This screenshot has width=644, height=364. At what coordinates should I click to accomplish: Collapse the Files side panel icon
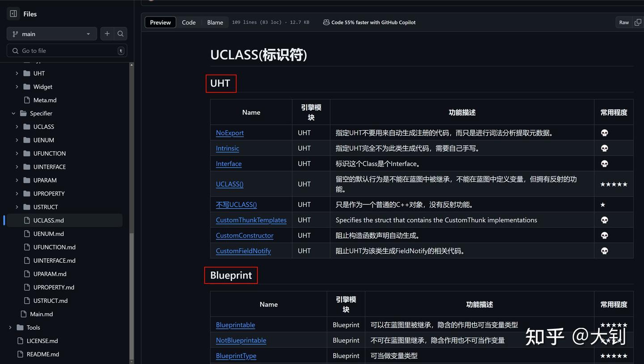click(x=13, y=14)
